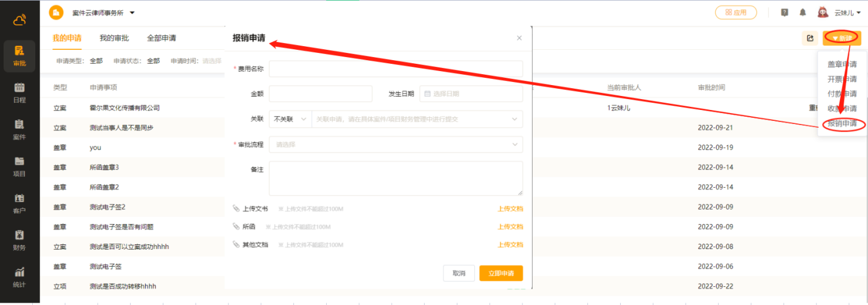Screen dimensions: 868x305
Task: Open the 日程 calendar sidebar icon
Action: (19, 93)
